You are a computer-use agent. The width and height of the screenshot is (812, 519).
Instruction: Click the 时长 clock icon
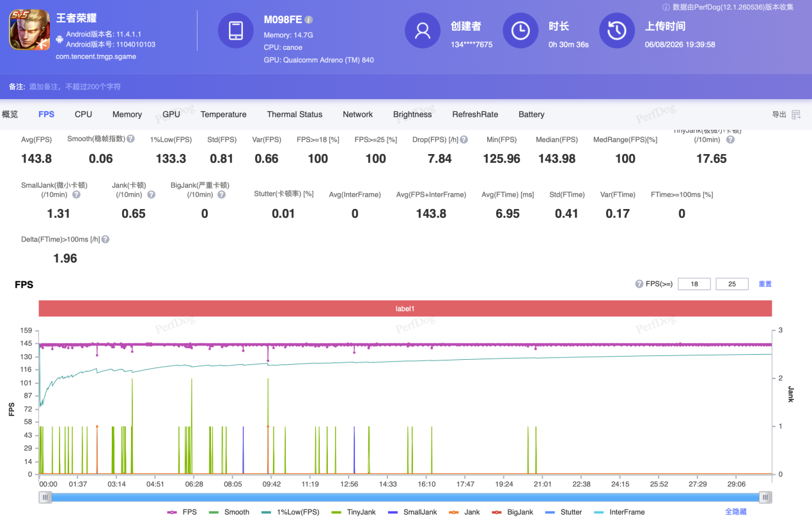point(520,31)
